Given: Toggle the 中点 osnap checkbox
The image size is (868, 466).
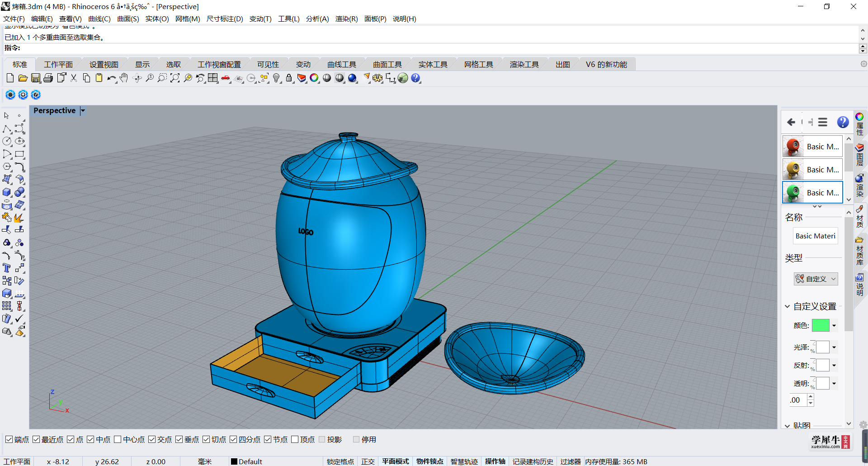Looking at the screenshot, I should (90, 439).
